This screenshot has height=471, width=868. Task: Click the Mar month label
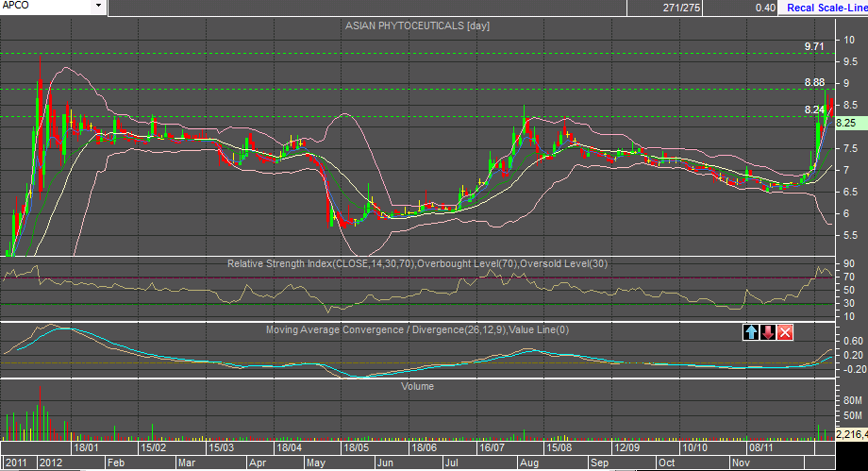187,463
